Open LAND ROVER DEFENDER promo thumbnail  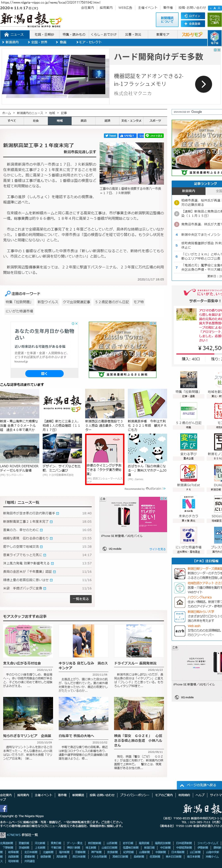(20, 448)
